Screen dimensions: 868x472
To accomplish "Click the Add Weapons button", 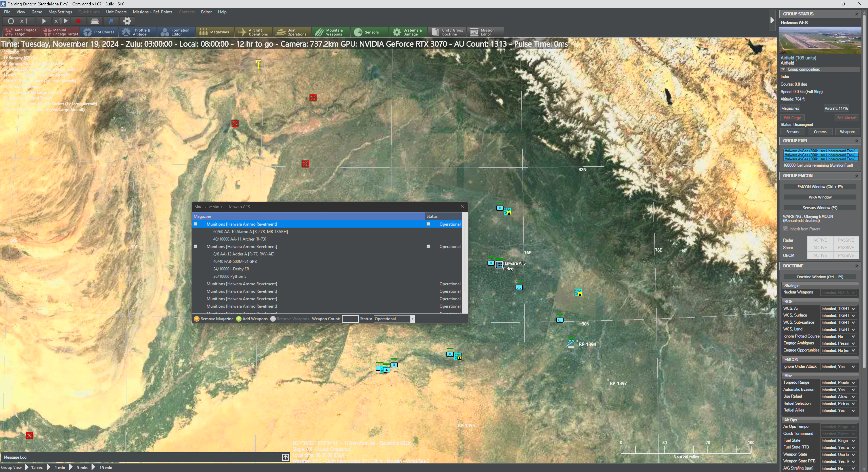I will [252, 319].
